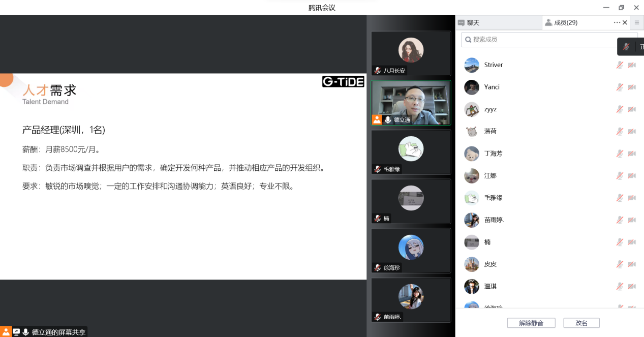
Task: Open the 成员(29) members tab
Action: pyautogui.click(x=565, y=22)
